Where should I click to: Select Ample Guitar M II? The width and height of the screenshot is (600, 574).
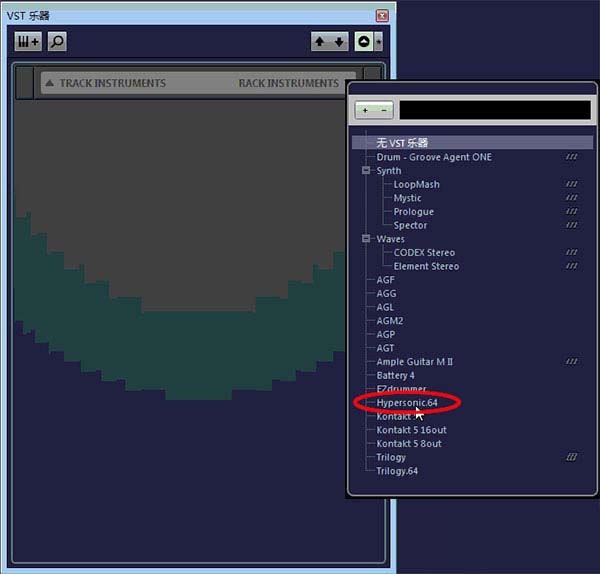pos(414,362)
